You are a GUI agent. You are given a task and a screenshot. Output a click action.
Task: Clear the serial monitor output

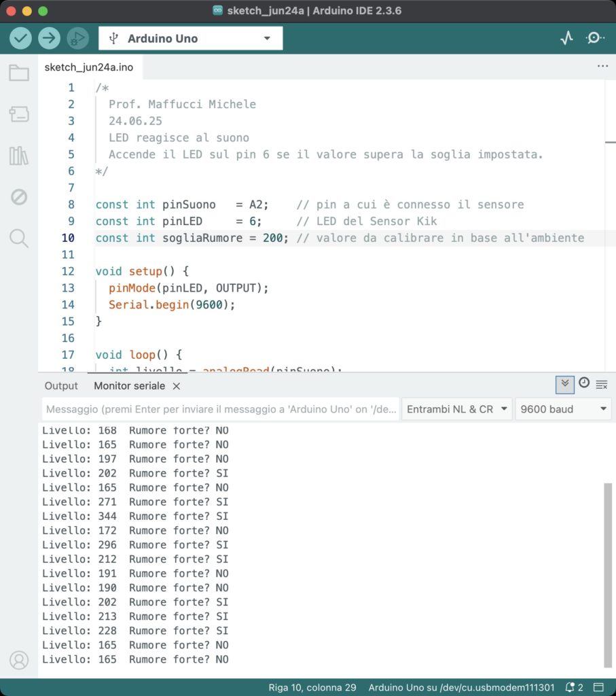tap(601, 385)
